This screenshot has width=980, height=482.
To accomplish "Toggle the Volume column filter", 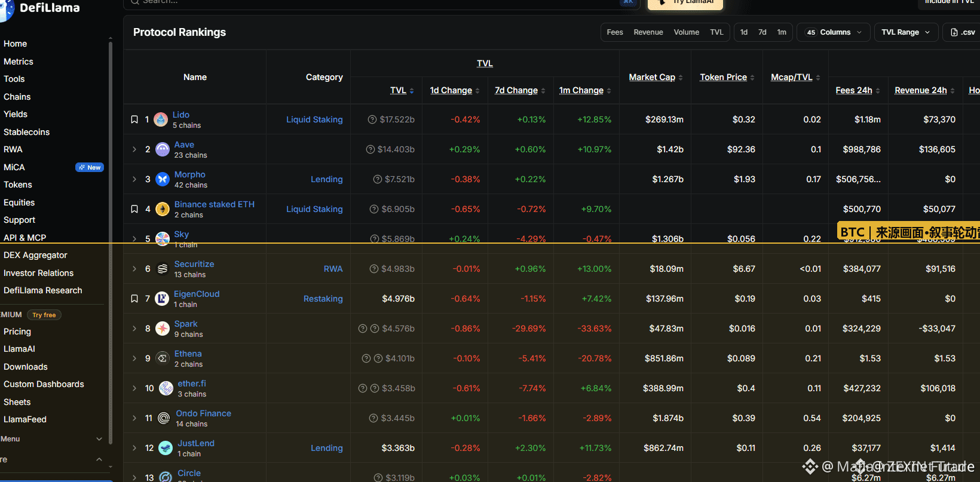I will tap(687, 32).
